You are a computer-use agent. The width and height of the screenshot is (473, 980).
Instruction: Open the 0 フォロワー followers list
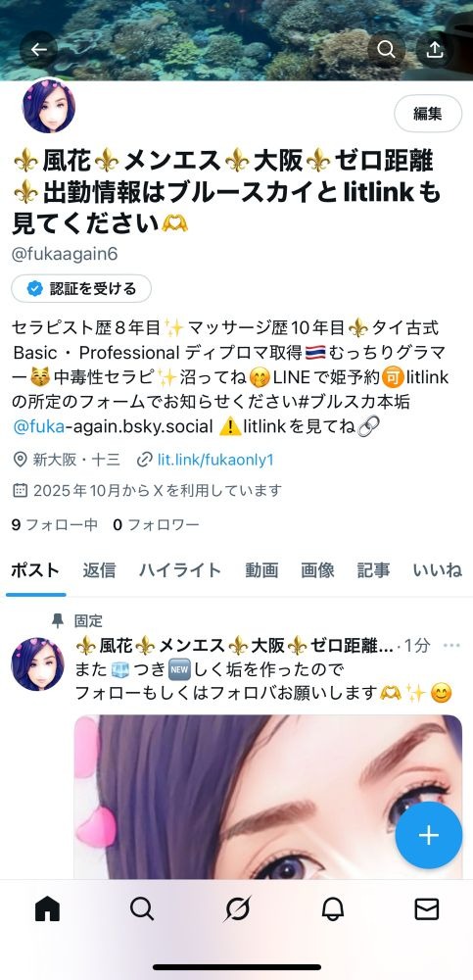pos(156,525)
